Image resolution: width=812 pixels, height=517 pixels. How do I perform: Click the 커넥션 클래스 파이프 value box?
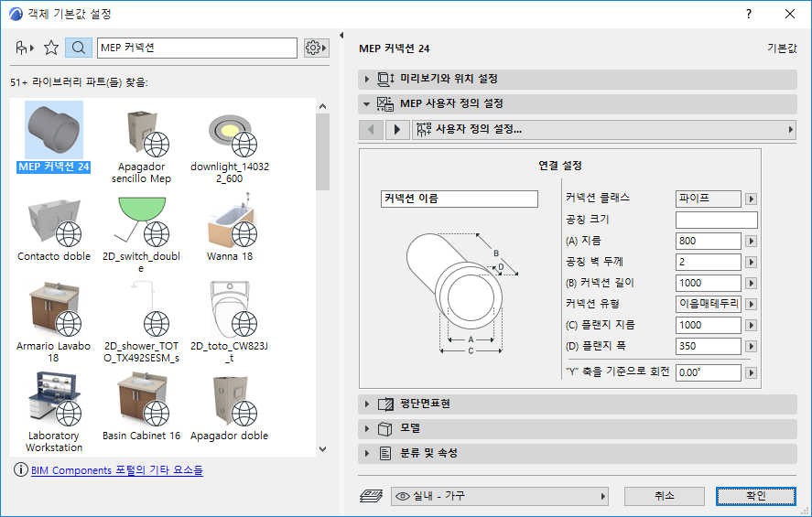708,199
